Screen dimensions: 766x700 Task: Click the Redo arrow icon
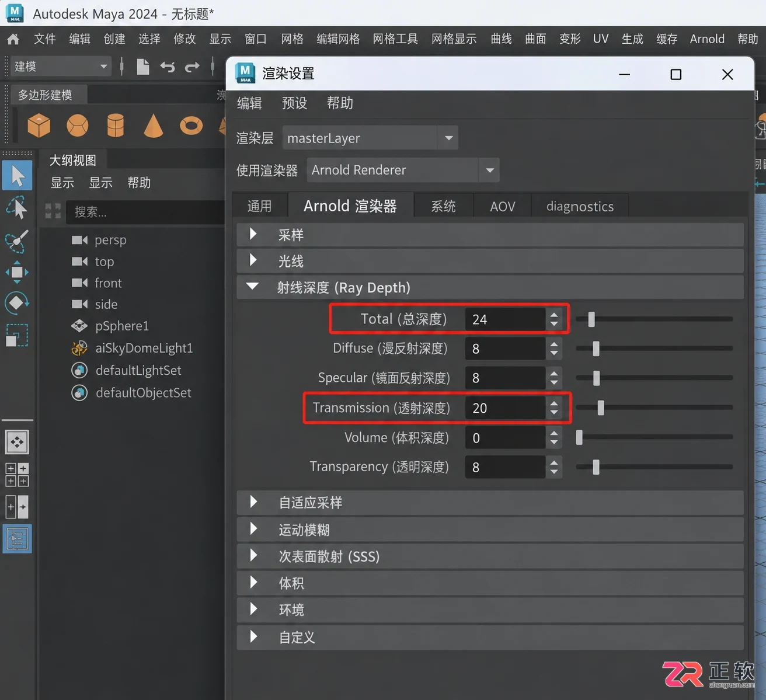tap(192, 67)
